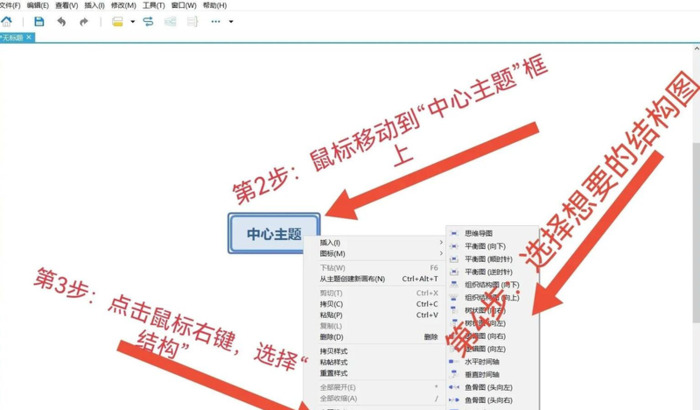Open the 插入(I) menu in menu bar
Viewport: 700px width, 410px height.
point(95,5)
